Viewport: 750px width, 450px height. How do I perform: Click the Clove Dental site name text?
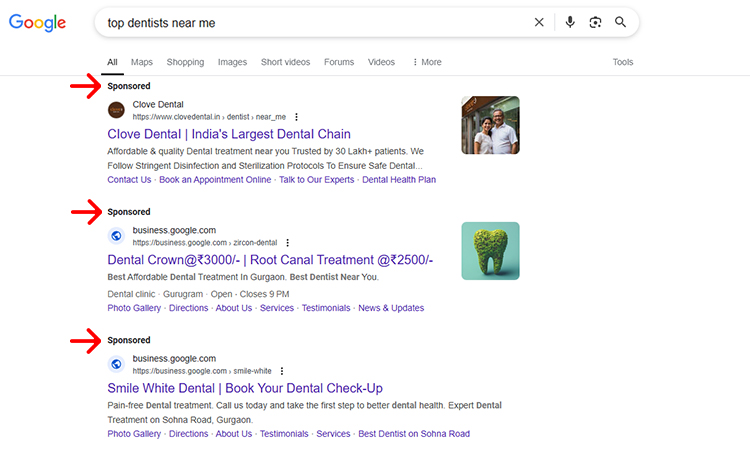[158, 104]
